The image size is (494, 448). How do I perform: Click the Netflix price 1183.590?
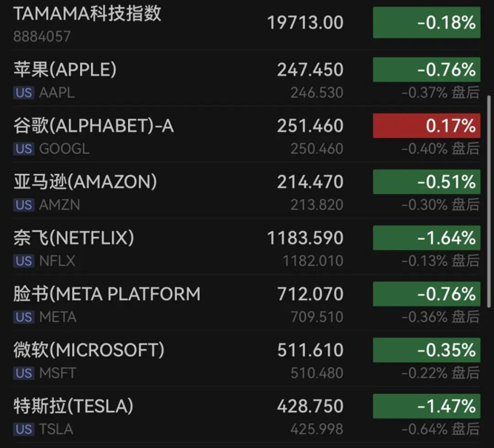[305, 238]
